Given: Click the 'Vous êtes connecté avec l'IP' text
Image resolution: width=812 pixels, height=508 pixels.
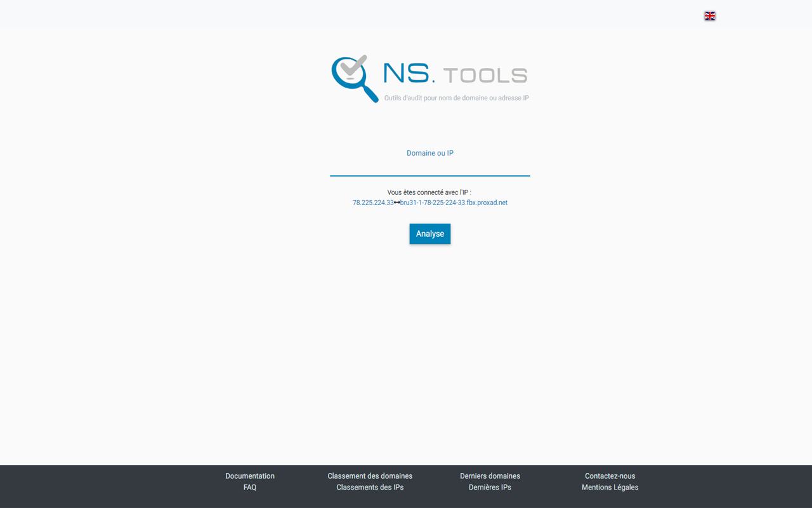Looking at the screenshot, I should [429, 192].
